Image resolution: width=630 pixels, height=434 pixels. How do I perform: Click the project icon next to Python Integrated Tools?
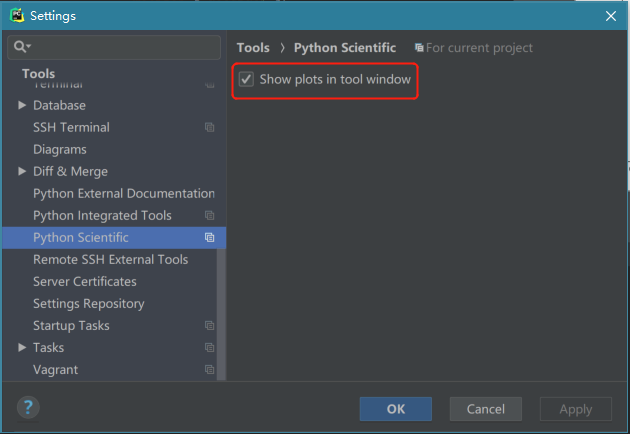point(210,216)
